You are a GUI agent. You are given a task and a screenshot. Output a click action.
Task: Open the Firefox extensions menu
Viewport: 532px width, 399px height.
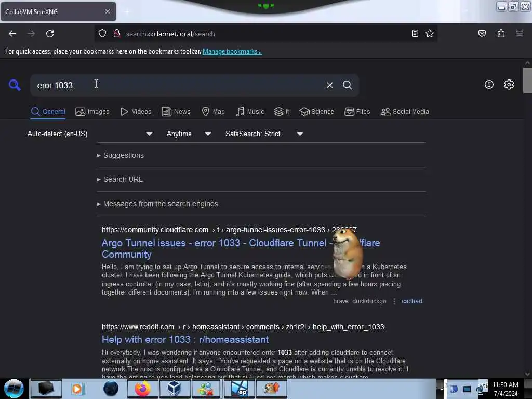(x=501, y=33)
